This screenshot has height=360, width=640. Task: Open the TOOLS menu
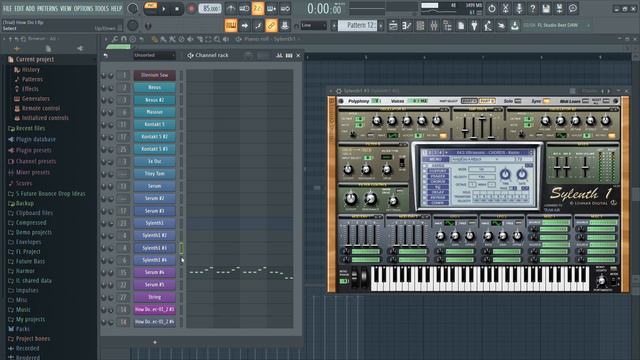pos(102,9)
